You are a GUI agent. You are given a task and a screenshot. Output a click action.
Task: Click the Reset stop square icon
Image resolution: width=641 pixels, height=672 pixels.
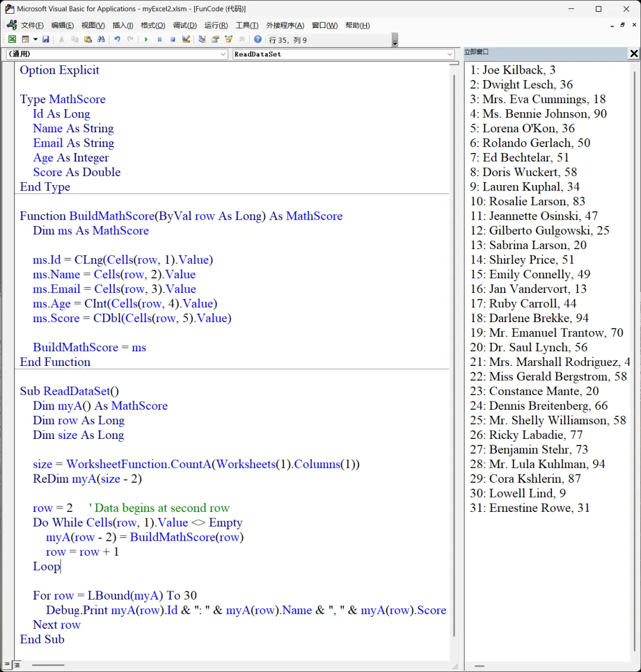pos(173,39)
